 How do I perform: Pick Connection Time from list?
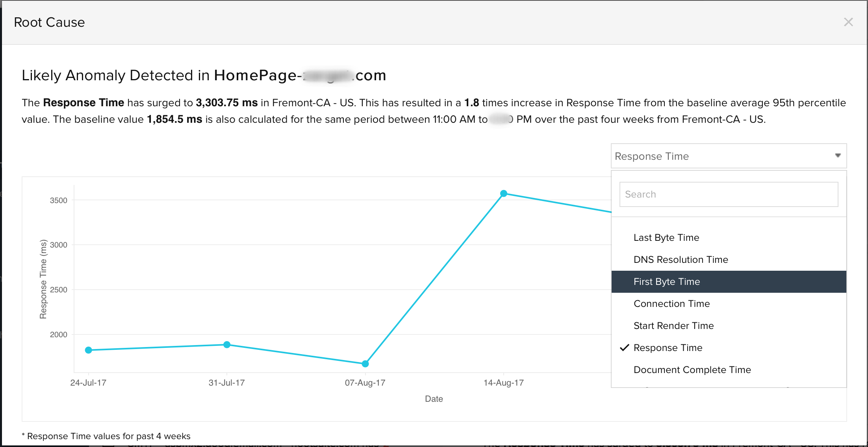[x=671, y=304]
